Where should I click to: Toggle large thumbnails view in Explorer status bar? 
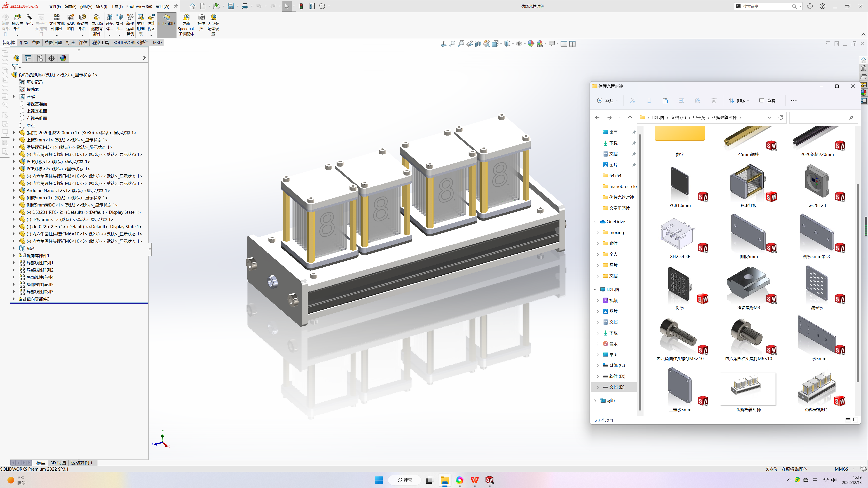[855, 420]
